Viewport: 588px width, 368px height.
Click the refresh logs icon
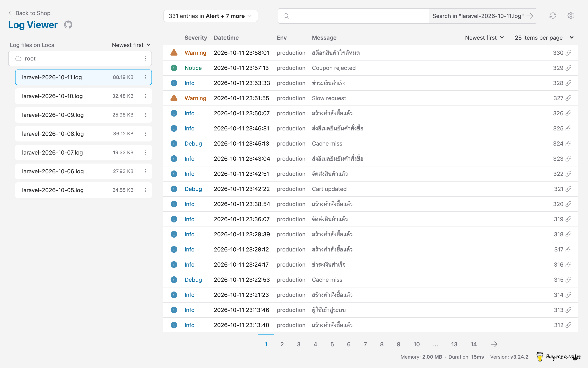tap(553, 16)
